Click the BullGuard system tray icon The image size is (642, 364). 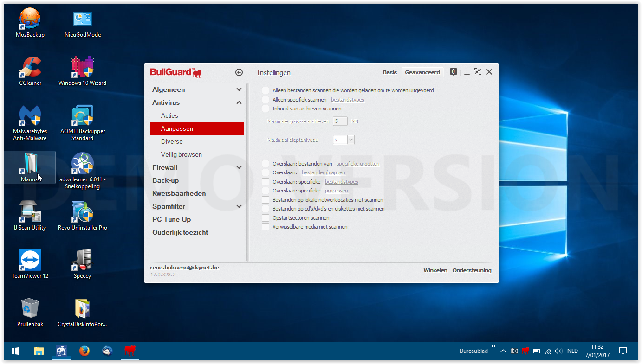pos(525,351)
